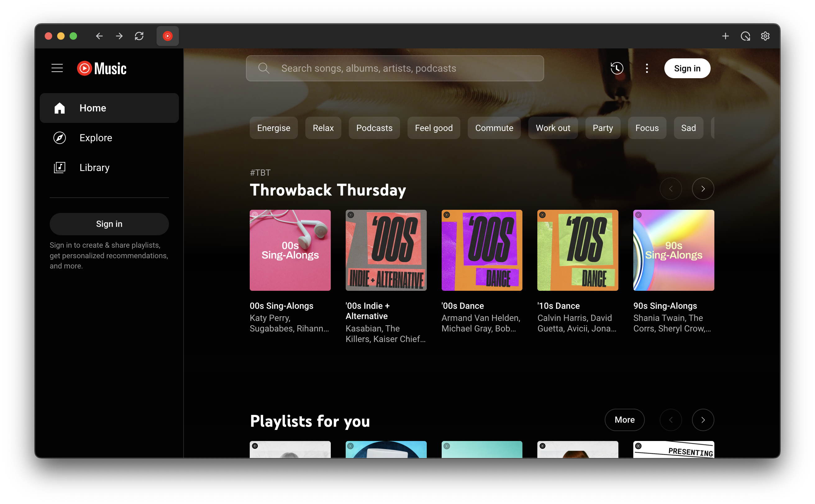Reload page with the refresh icon
The height and width of the screenshot is (504, 815).
(139, 36)
